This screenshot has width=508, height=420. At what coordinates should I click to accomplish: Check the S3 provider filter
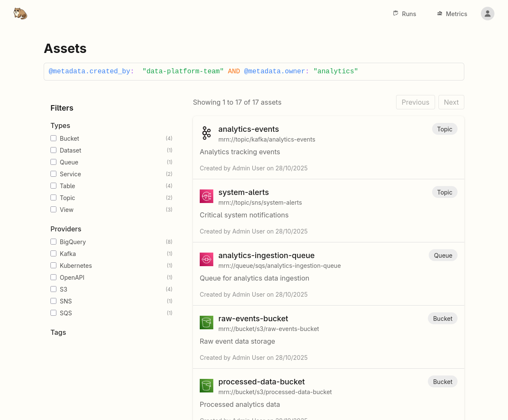53,289
